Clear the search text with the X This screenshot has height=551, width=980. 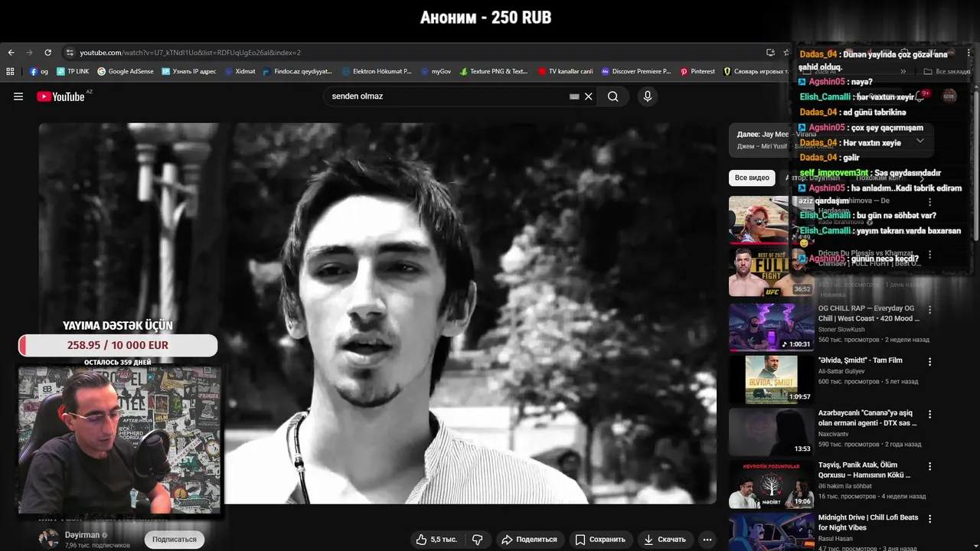589,96
